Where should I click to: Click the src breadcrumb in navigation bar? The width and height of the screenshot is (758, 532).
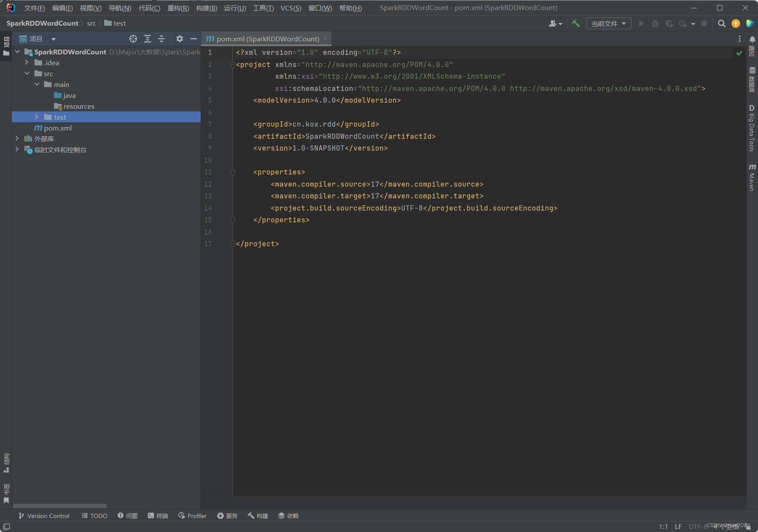pos(91,23)
